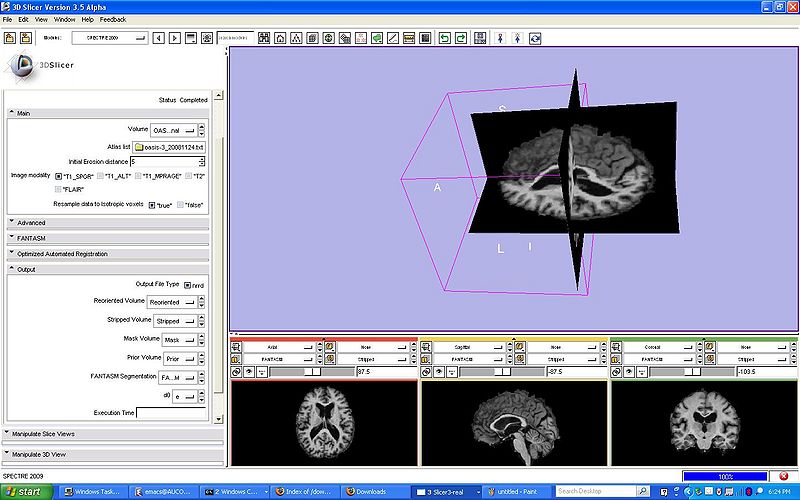Click the first blue mouse-mode person icon
This screenshot has width=800, height=500.
(501, 38)
